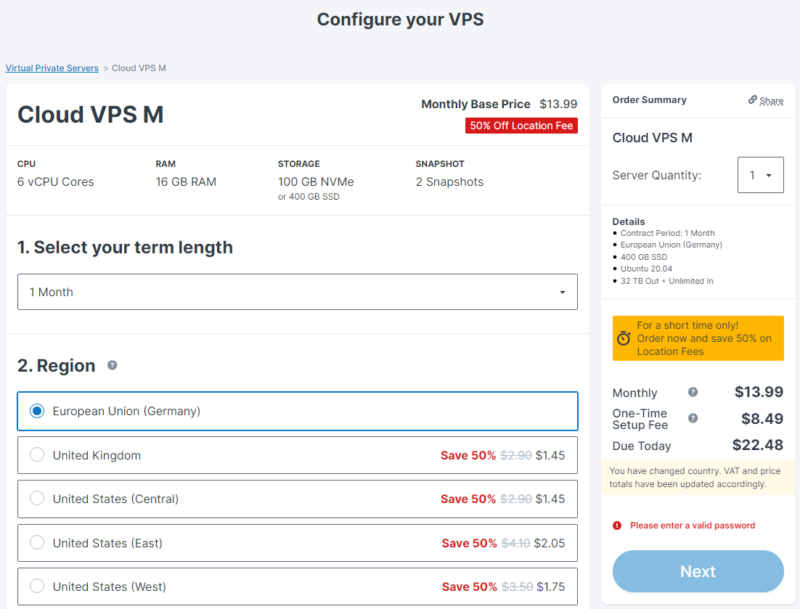Pick the United States (West) region

[x=37, y=587]
